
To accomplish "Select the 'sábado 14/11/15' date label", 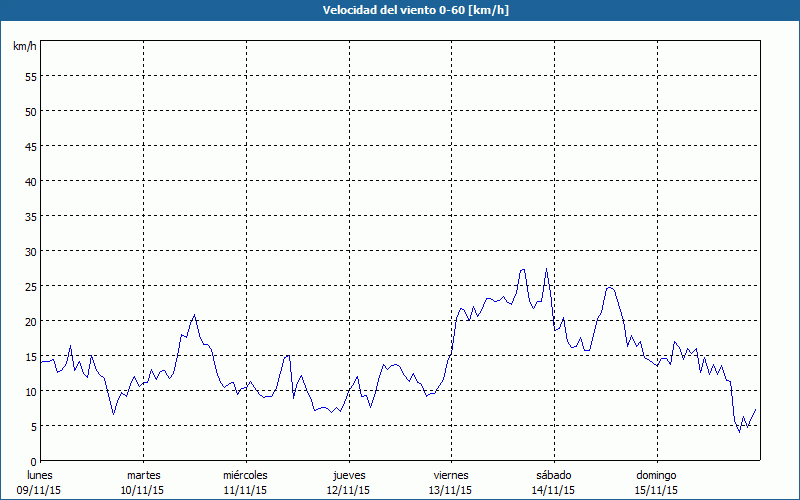I will click(x=553, y=482).
